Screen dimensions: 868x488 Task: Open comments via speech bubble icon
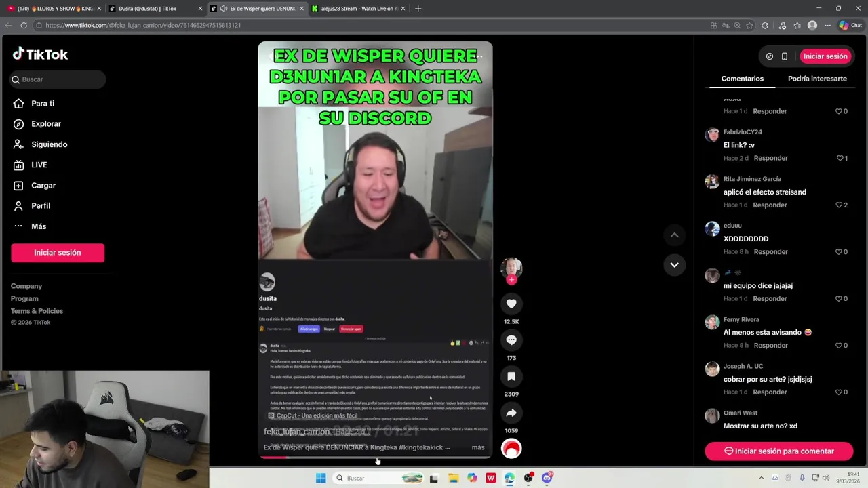click(x=511, y=340)
